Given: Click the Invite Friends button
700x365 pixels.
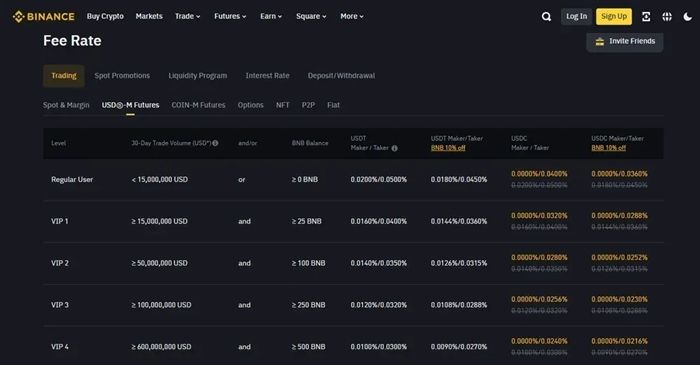Looking at the screenshot, I should point(625,41).
